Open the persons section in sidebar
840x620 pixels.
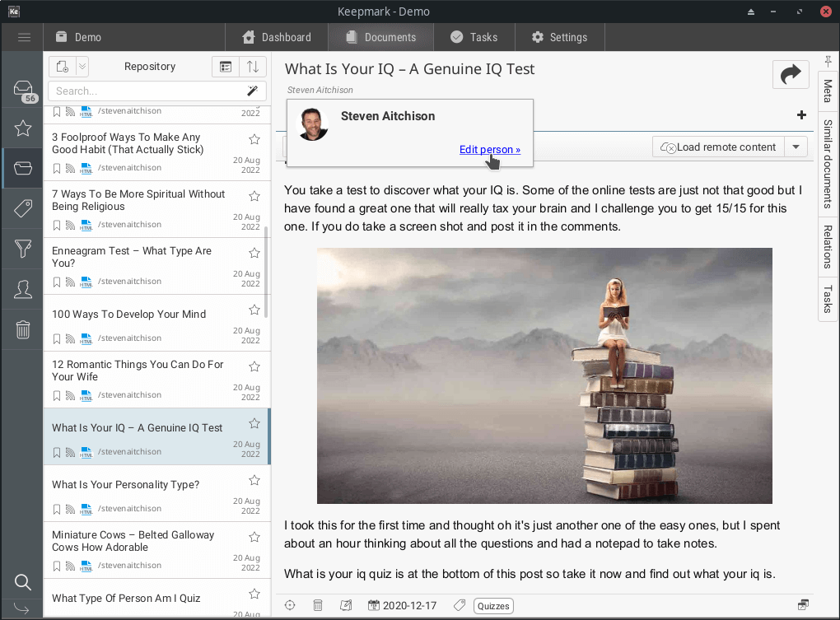point(23,289)
